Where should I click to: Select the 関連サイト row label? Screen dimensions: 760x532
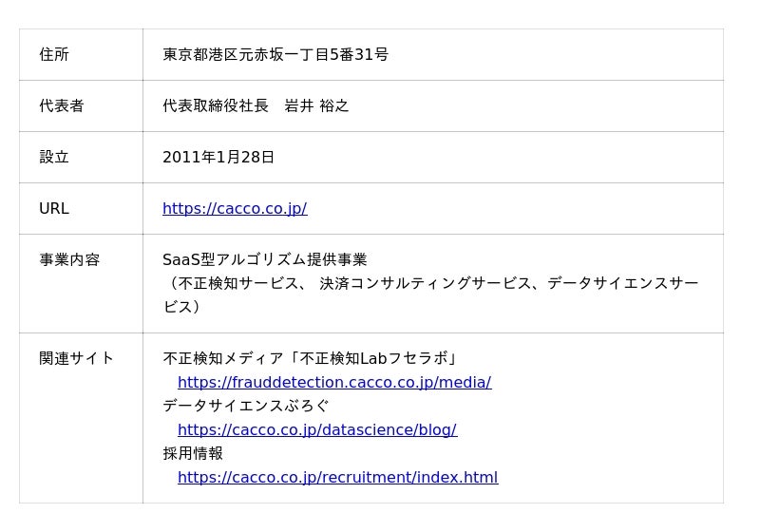pyautogui.click(x=77, y=359)
